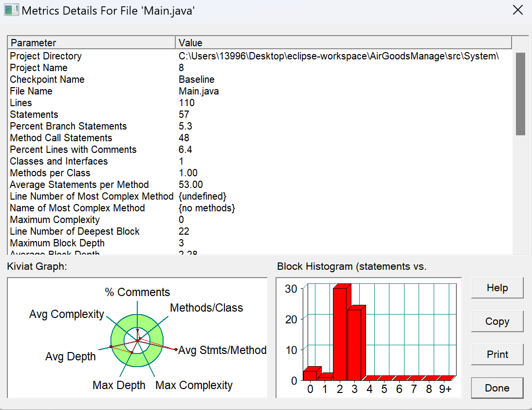Select Methods per Class row
Image resolution: width=532 pixels, height=410 pixels.
259,173
